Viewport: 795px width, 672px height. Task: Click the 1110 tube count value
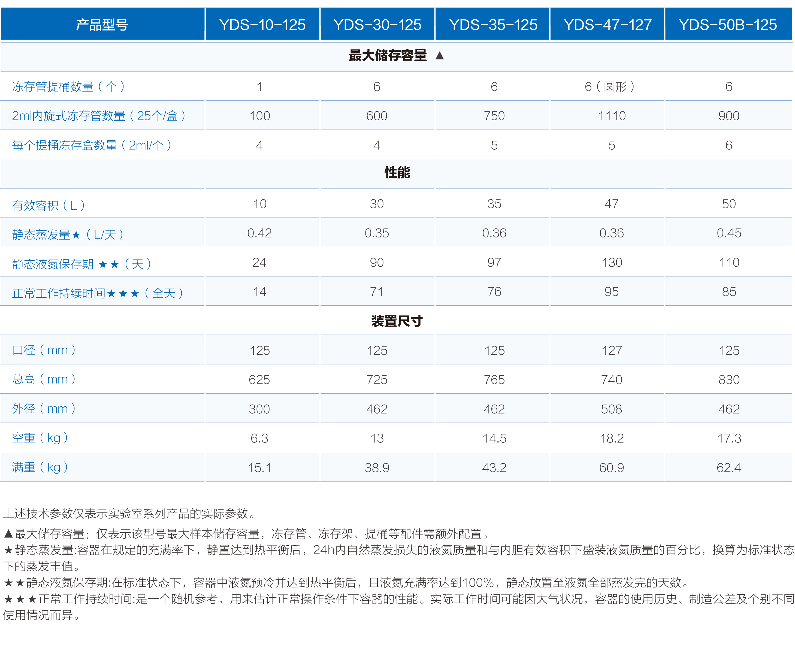[612, 116]
